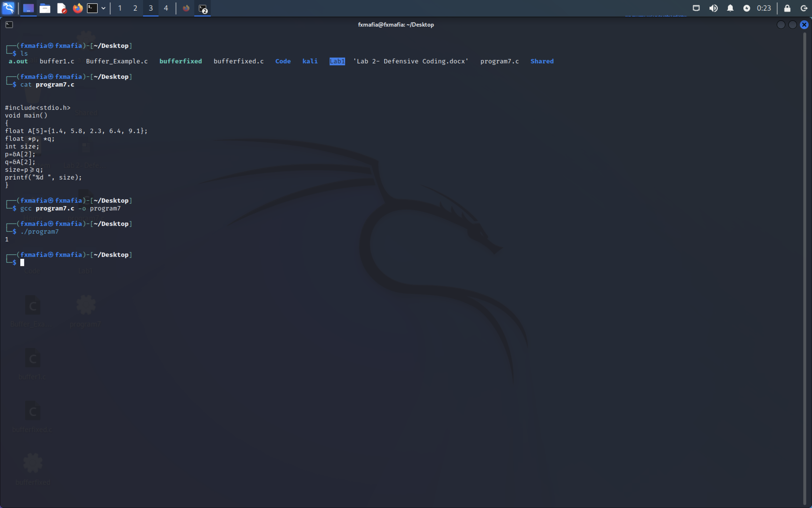Click the terminal window menu icon

pyautogui.click(x=9, y=24)
